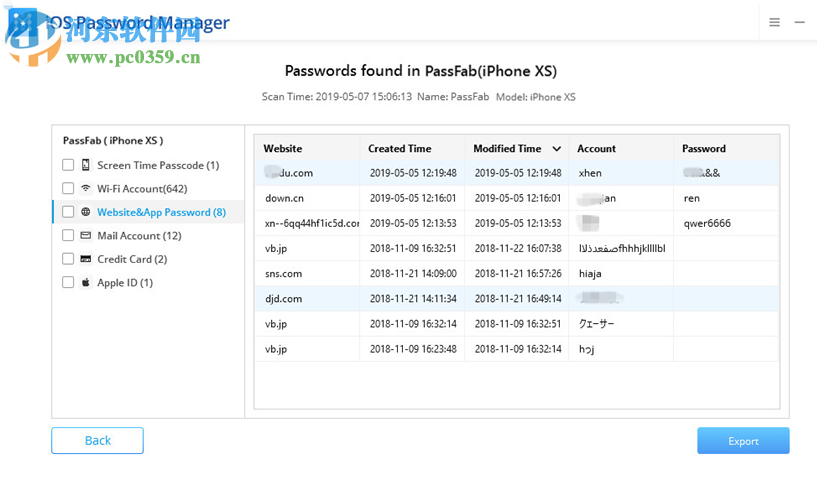Click the Apple ID logo icon

(85, 282)
